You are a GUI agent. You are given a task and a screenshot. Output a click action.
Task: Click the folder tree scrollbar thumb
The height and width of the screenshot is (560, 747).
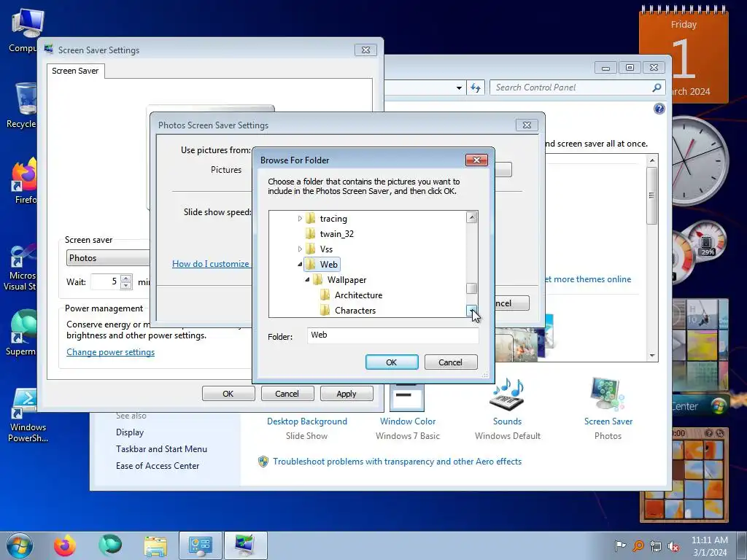(472, 288)
